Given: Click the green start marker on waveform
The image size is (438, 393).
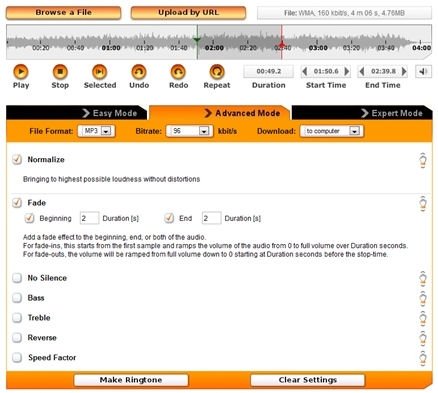Looking at the screenshot, I should click(197, 40).
